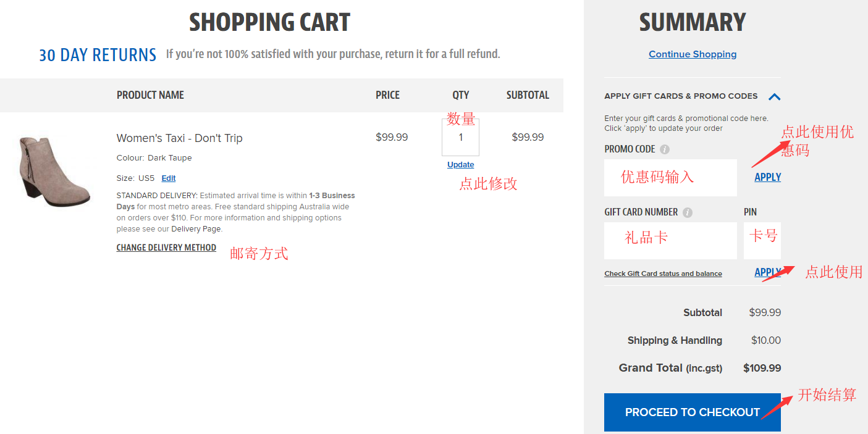Collapse the promo codes section chevron
The height and width of the screenshot is (434, 868).
pos(774,96)
